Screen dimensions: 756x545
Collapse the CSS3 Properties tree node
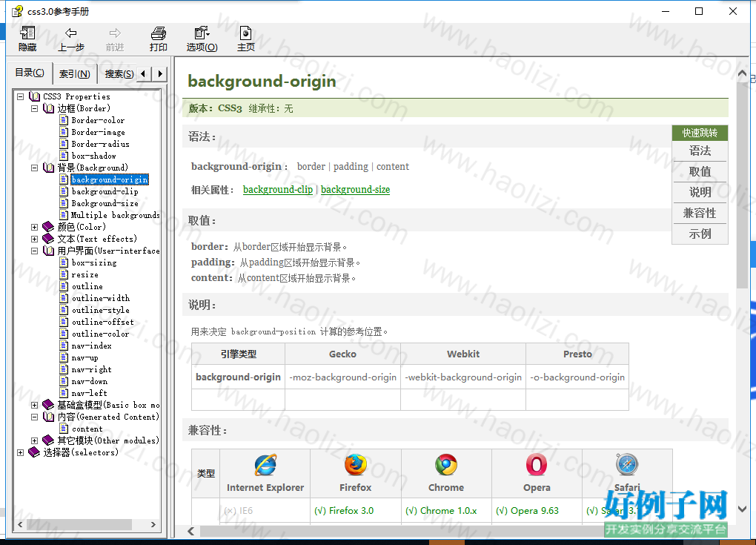pyautogui.click(x=20, y=96)
